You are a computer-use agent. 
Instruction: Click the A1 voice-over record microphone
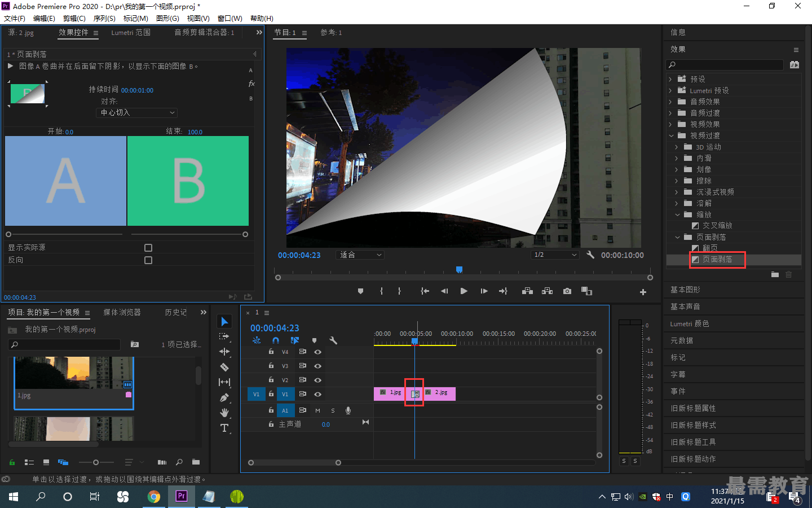[348, 410]
